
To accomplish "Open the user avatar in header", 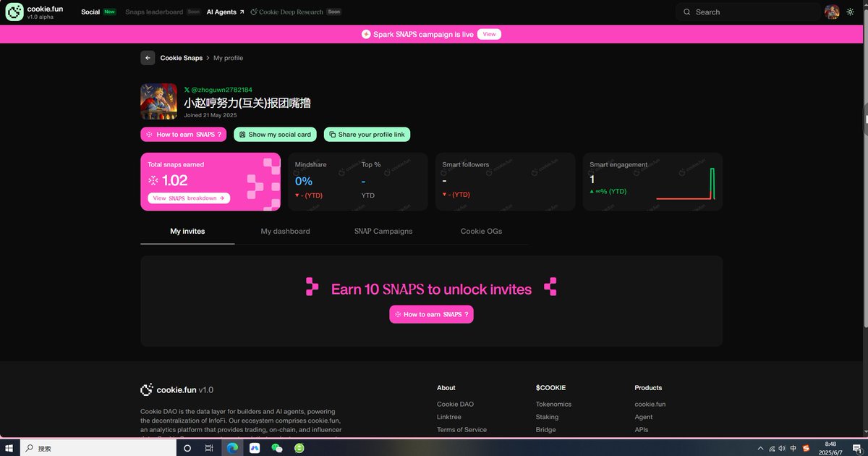I will tap(832, 12).
